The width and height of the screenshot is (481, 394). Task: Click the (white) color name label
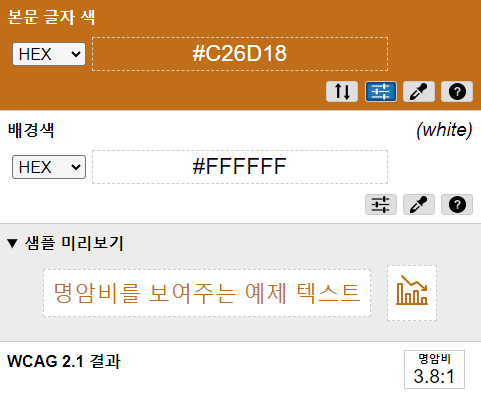pos(444,130)
